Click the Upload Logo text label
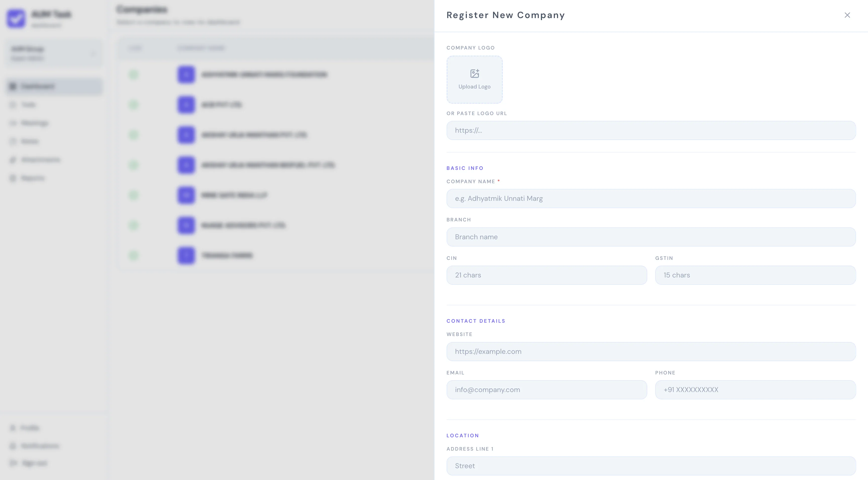 click(474, 87)
